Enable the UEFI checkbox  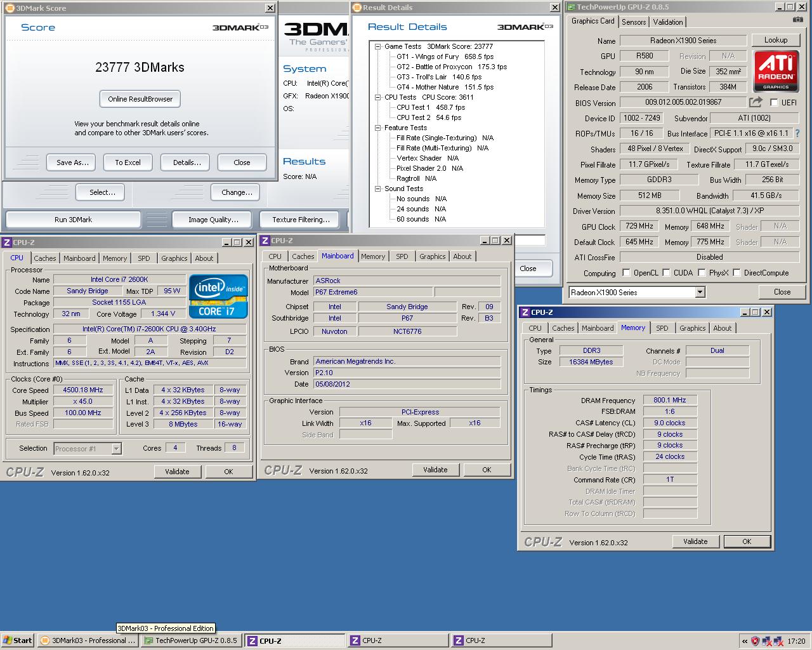[774, 102]
